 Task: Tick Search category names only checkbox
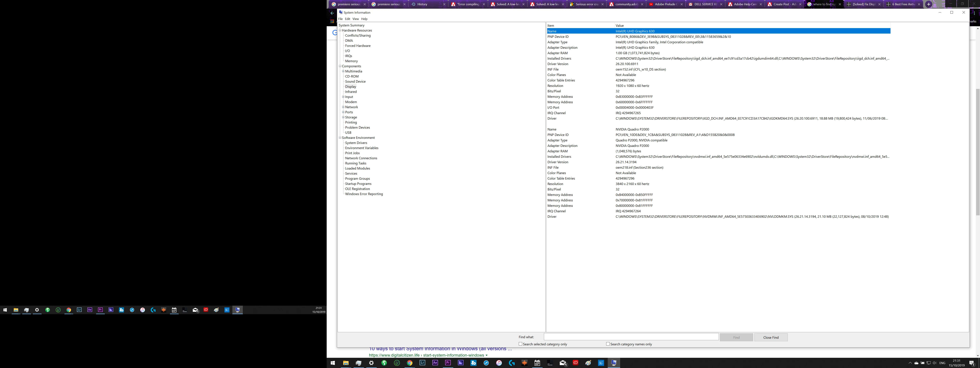[x=608, y=344]
